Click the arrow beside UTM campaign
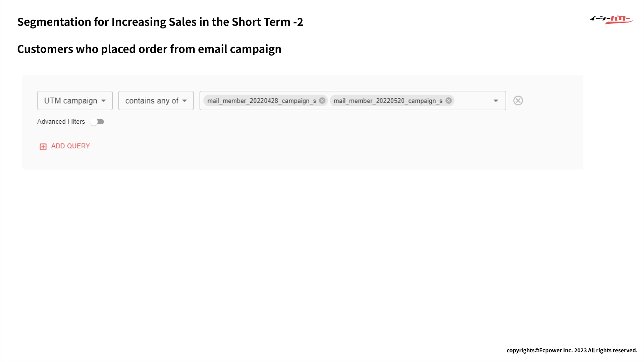This screenshot has width=644, height=362. pos(103,101)
